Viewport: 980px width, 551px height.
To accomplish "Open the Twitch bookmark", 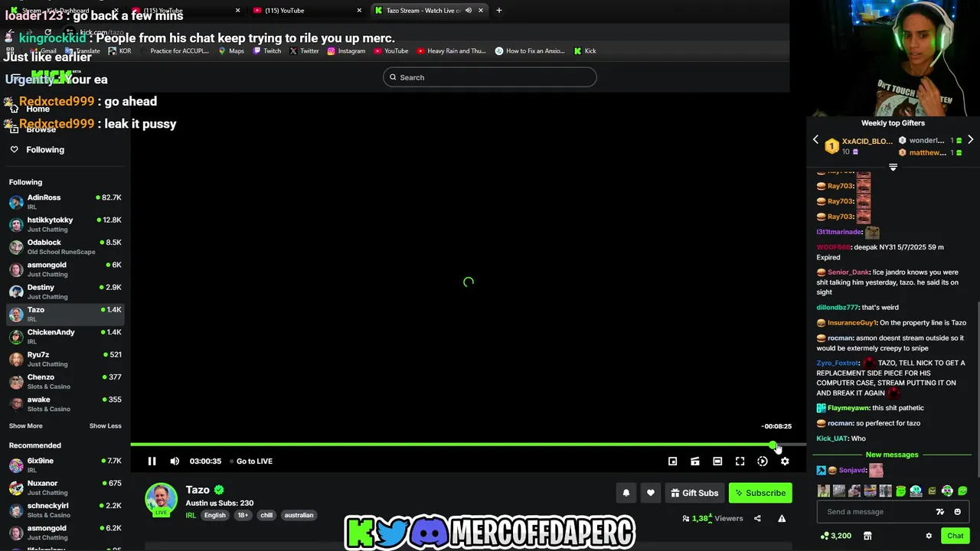I will 266,51.
